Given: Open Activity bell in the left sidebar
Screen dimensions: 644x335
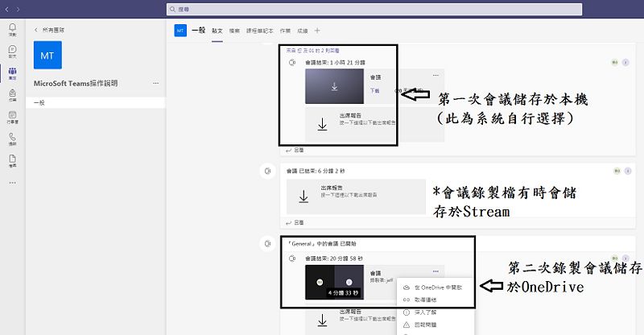Looking at the screenshot, I should [13, 29].
